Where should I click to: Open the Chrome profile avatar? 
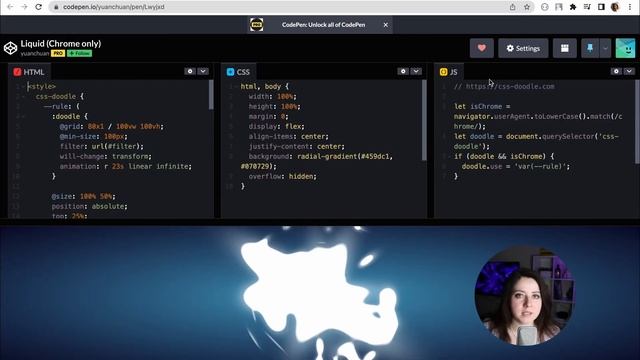pos(615,7)
